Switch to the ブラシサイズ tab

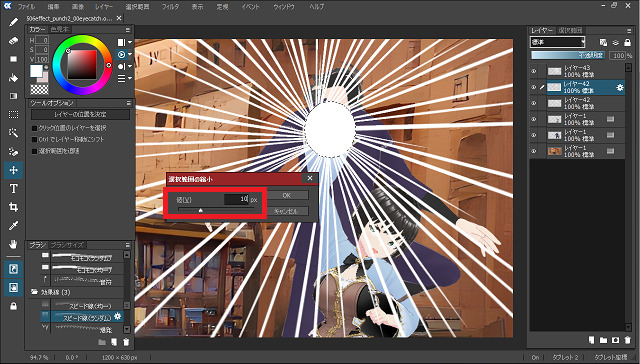67,245
